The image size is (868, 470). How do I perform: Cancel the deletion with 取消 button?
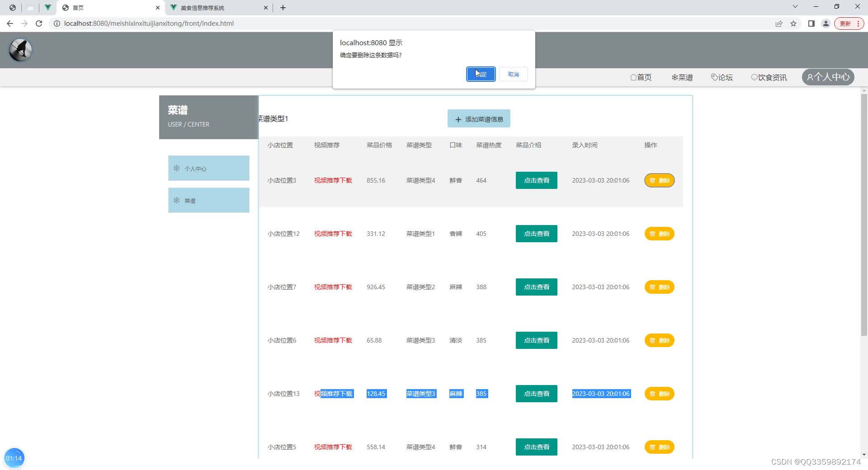click(514, 74)
